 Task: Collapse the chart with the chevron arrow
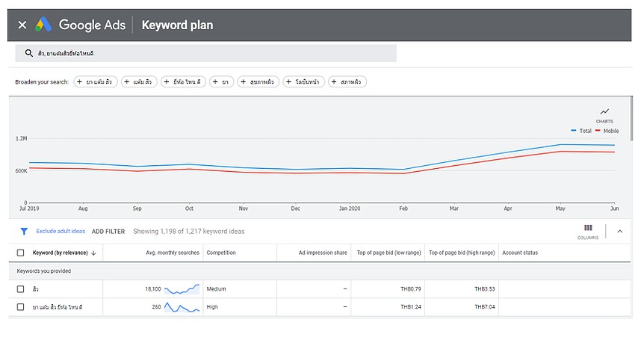coord(620,232)
